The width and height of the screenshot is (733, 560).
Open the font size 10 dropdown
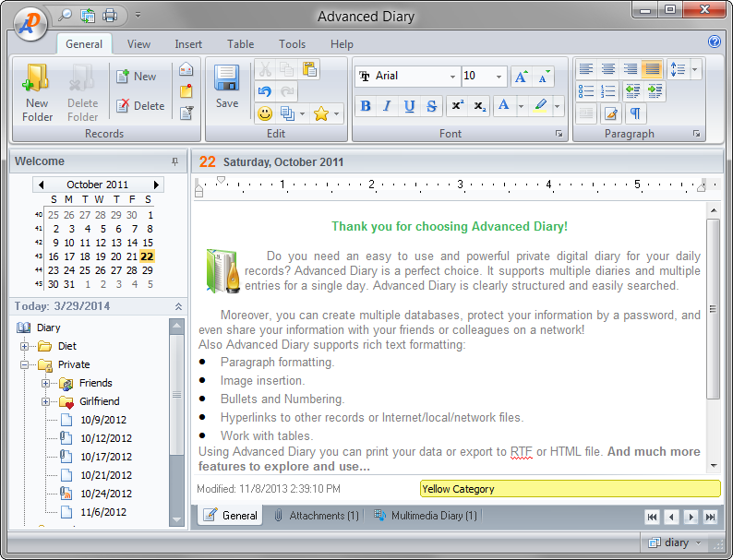pyautogui.click(x=499, y=77)
